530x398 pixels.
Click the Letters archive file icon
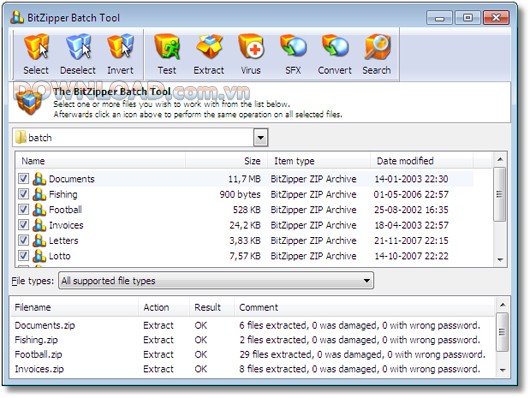pos(39,240)
